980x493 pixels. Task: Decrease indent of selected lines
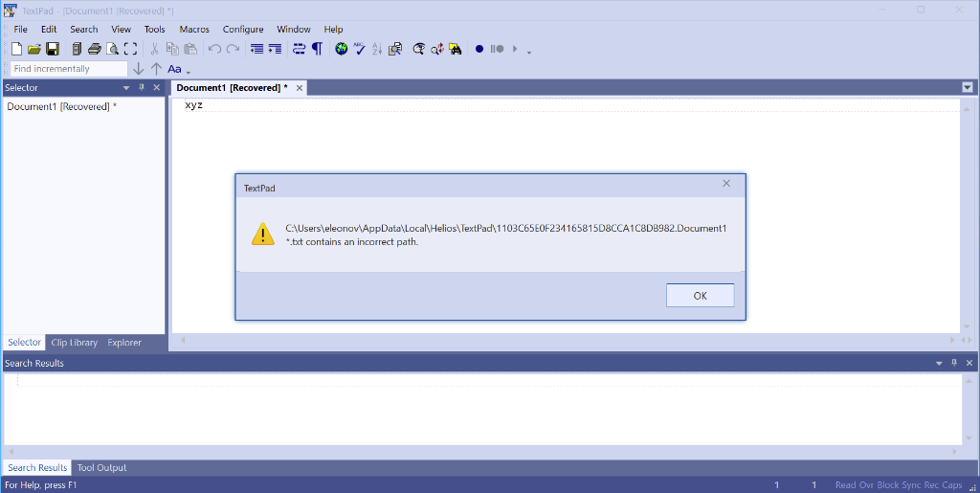[x=256, y=49]
